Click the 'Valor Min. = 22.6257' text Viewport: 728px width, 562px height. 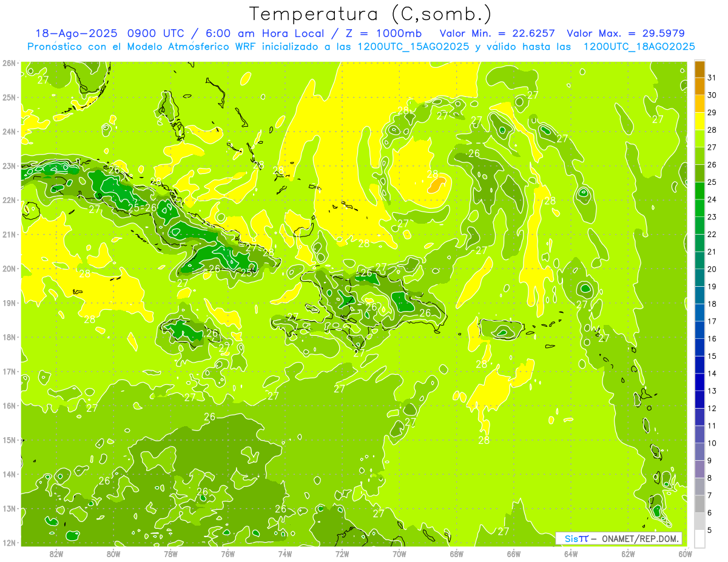pos(497,33)
